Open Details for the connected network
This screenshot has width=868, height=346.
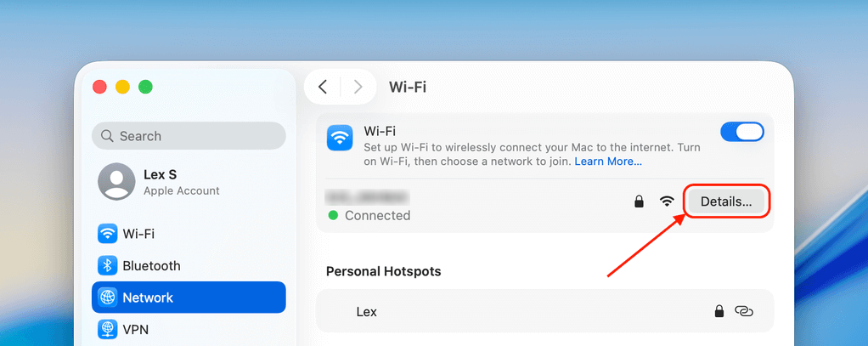tap(726, 201)
